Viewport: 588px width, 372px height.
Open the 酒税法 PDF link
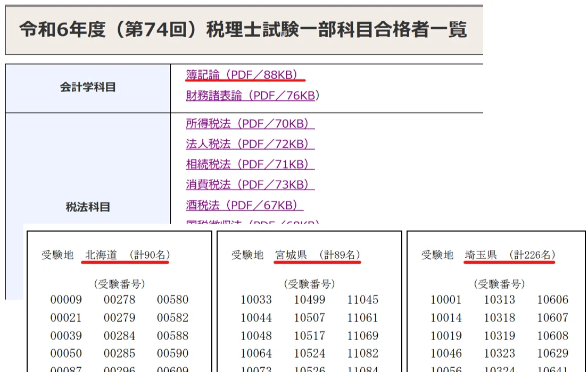(244, 205)
